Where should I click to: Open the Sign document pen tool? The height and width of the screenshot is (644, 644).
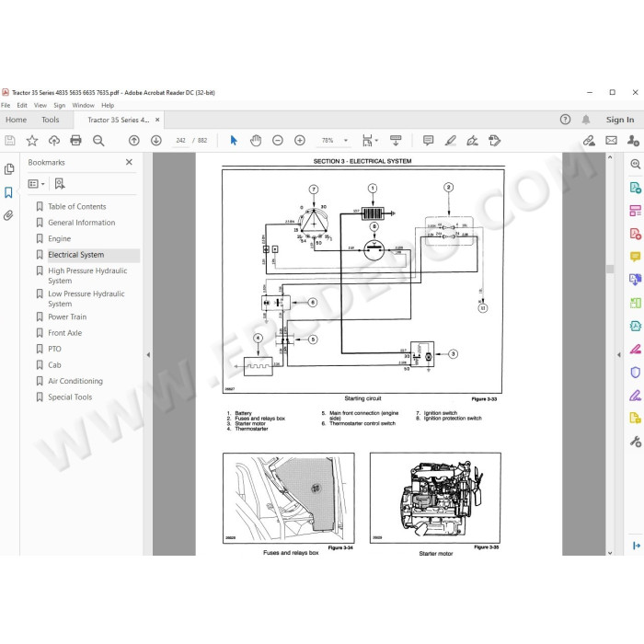coord(472,141)
